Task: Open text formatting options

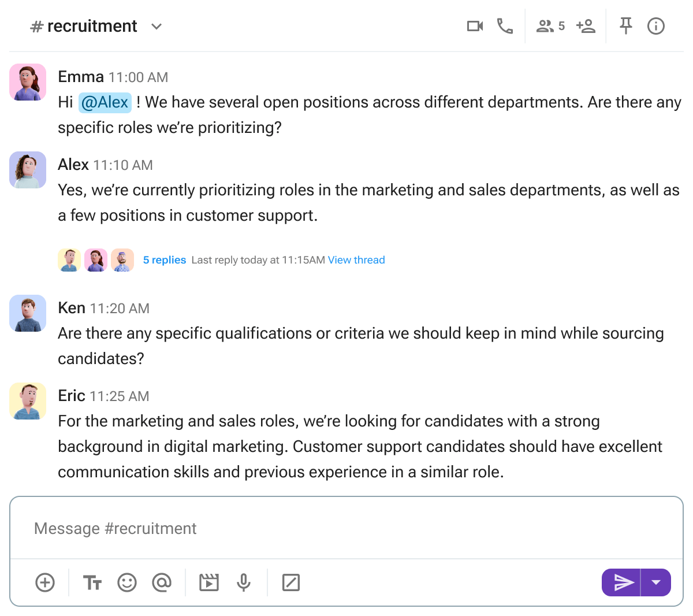Action: [x=92, y=582]
